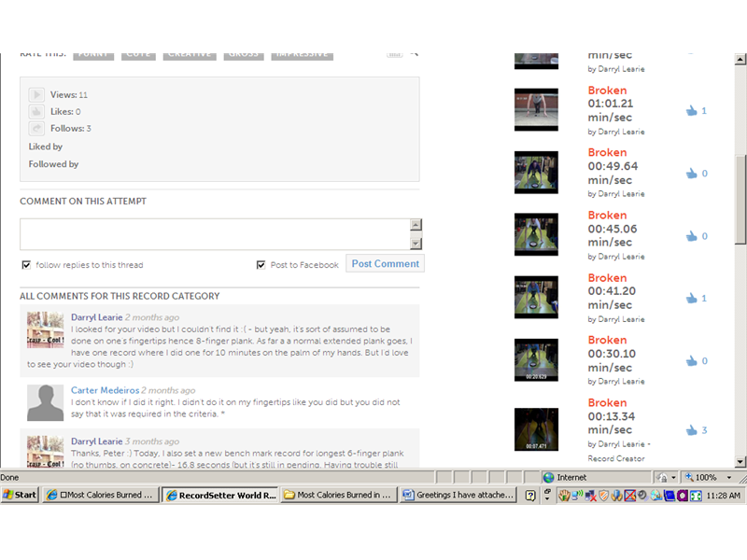Click the Likes thumbs-up icon
The image size is (747, 560).
36,111
